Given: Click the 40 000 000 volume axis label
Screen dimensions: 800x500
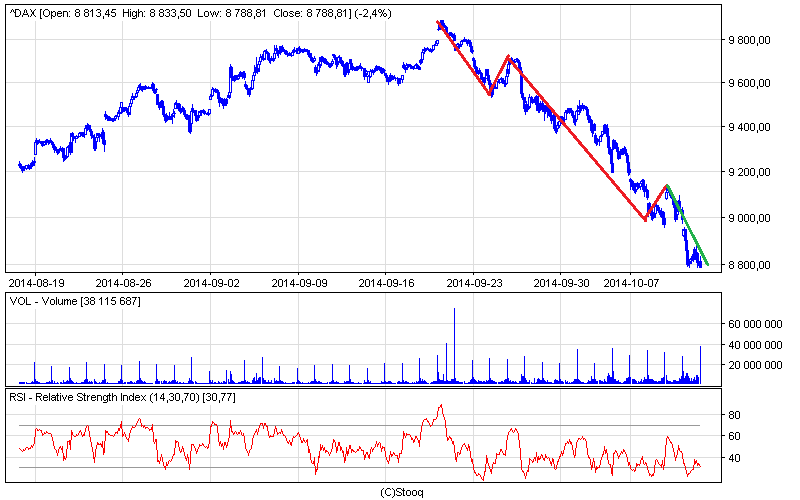Looking at the screenshot, I should (755, 345).
